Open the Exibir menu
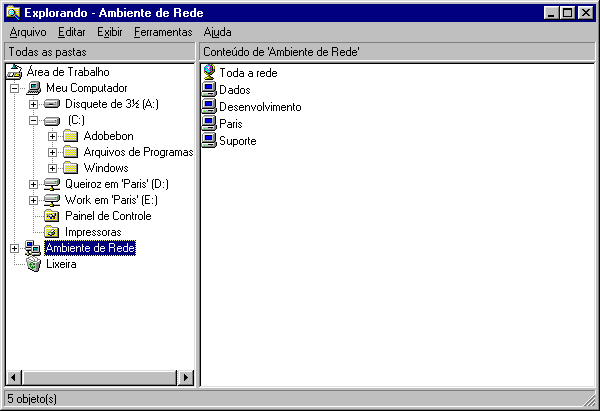This screenshot has height=411, width=600. click(x=109, y=32)
